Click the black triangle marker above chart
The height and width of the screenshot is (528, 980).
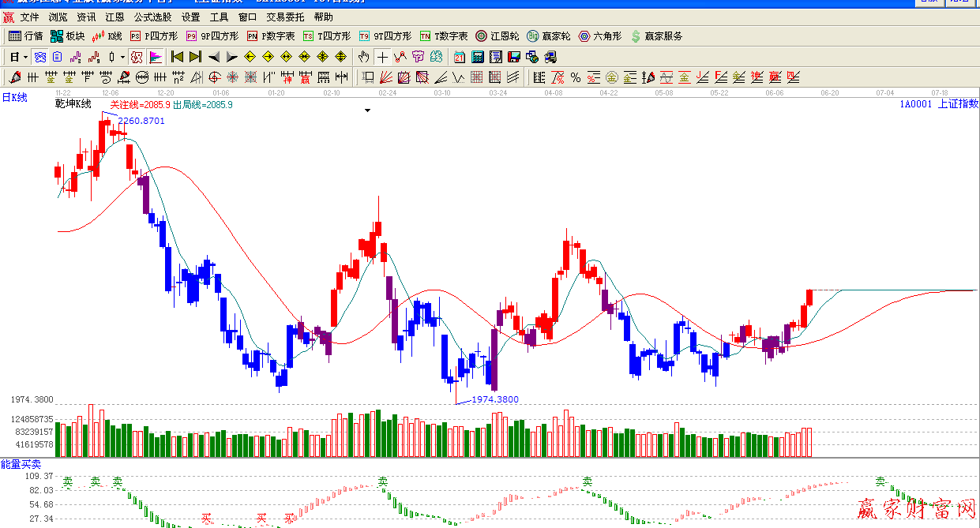pos(367,111)
